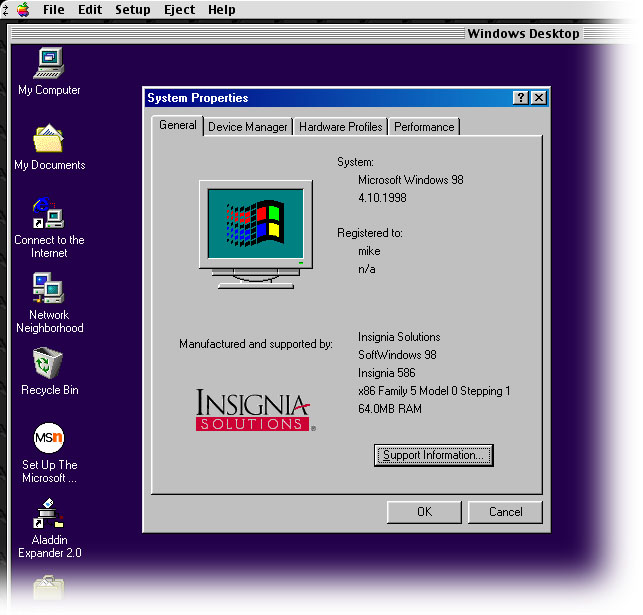Image resolution: width=643 pixels, height=615 pixels.
Task: Select the Recycle Bin icon
Action: pyautogui.click(x=48, y=363)
